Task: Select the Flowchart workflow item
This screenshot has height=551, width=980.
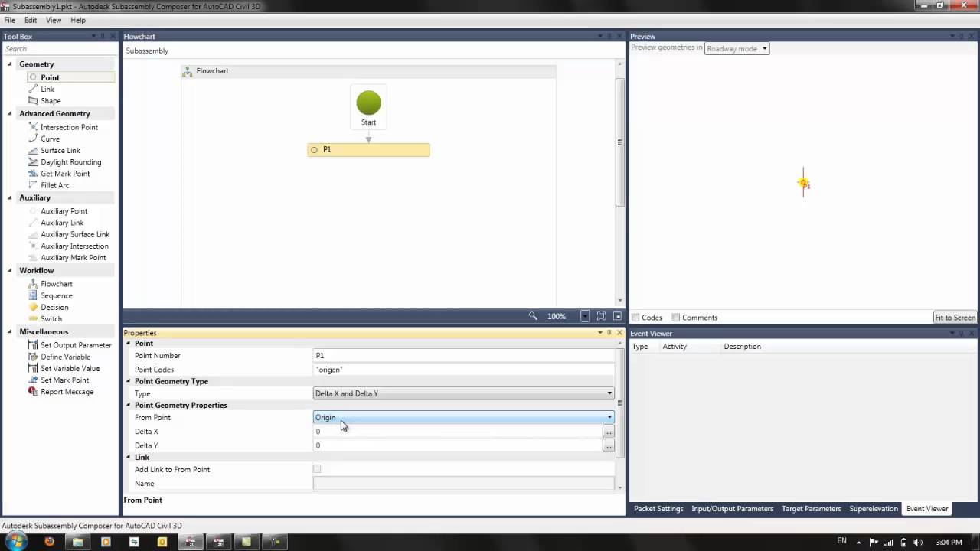Action: (56, 283)
